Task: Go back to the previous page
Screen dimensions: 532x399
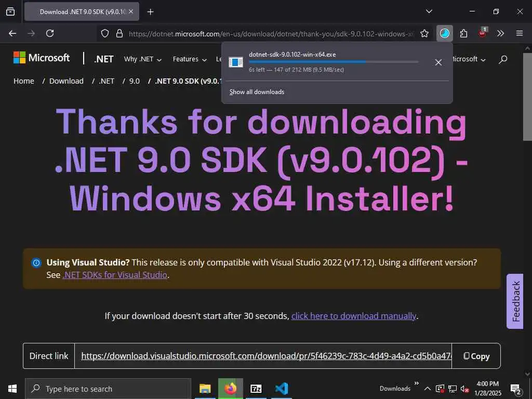Action: pos(12,33)
